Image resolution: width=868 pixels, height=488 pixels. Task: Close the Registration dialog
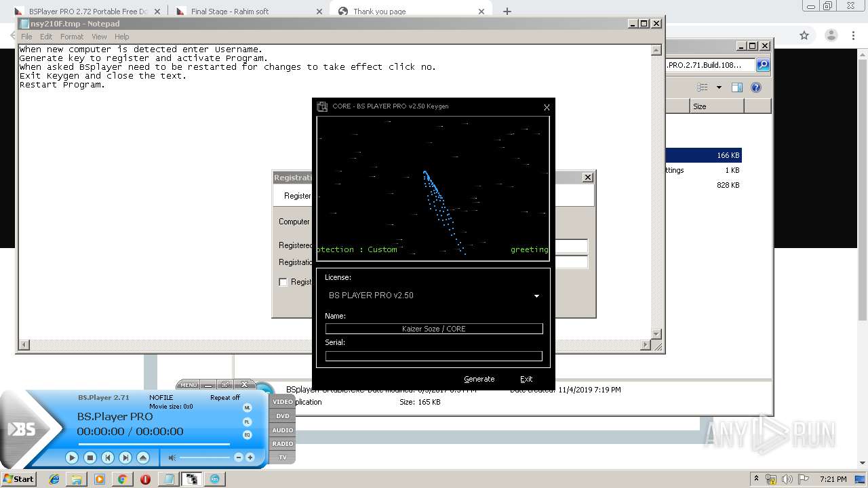click(x=588, y=178)
